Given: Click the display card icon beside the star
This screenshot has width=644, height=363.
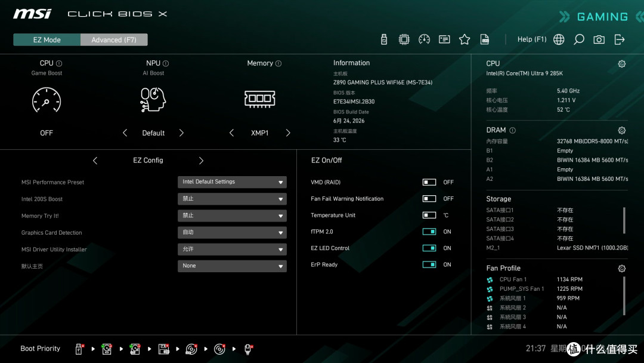Looking at the screenshot, I should point(444,39).
